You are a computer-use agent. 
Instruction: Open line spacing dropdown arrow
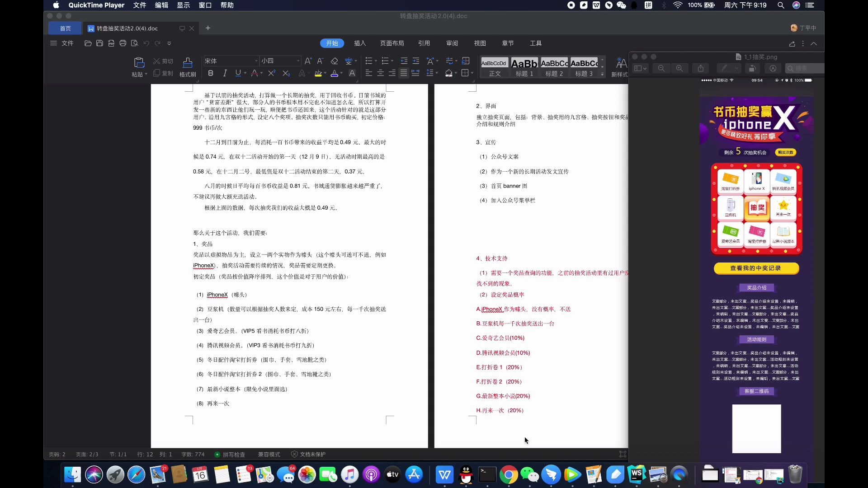click(x=438, y=73)
